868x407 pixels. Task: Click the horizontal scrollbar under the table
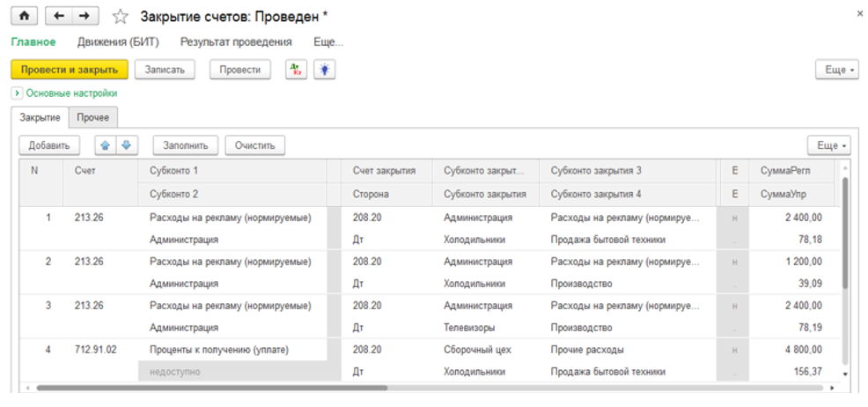click(x=211, y=387)
